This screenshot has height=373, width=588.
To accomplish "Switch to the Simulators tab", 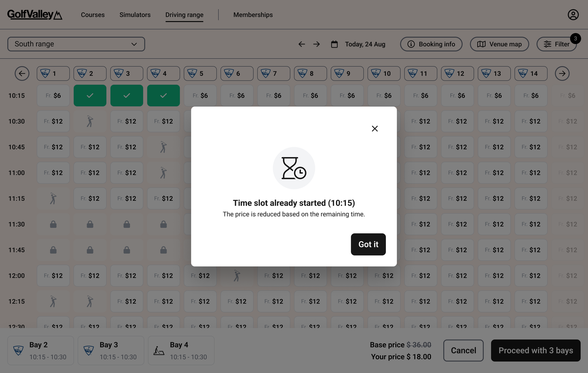I will tap(135, 15).
